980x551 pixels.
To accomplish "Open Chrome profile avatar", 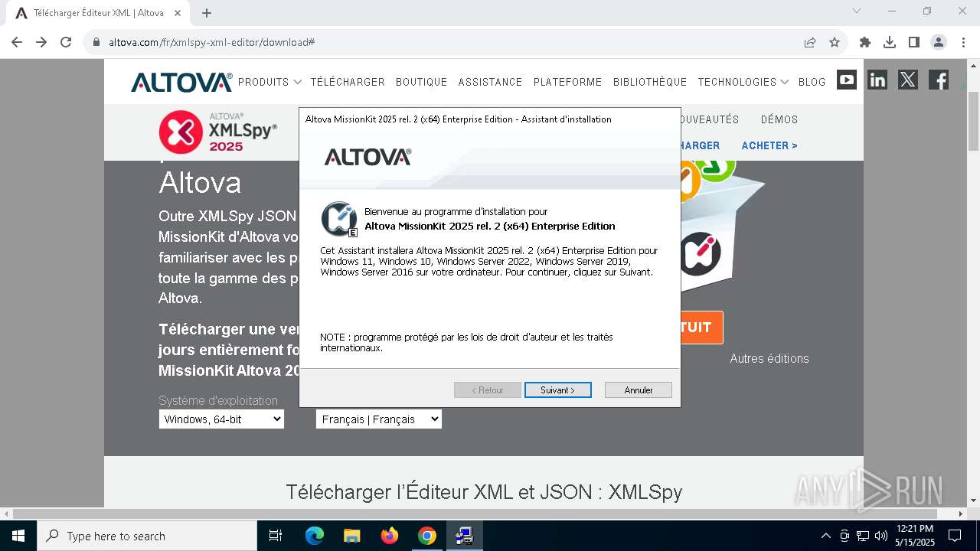I will pyautogui.click(x=939, y=42).
